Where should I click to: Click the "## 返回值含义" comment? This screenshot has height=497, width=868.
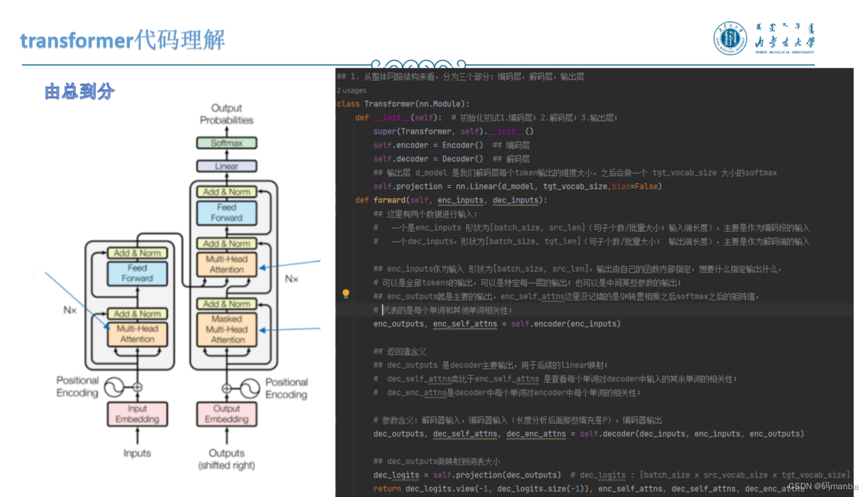[400, 351]
